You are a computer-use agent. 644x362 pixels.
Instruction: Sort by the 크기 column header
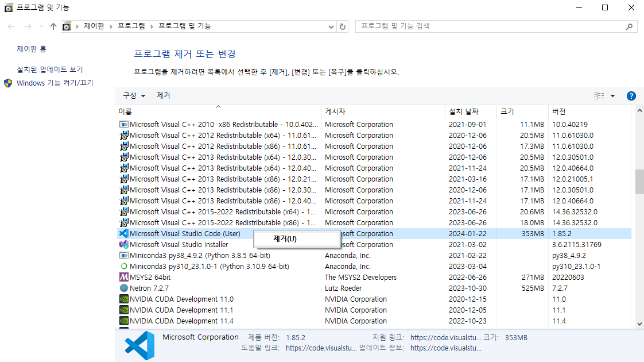click(522, 111)
